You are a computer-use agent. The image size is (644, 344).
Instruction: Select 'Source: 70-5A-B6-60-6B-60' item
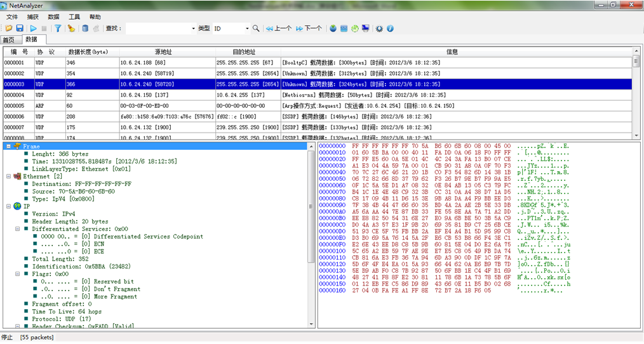pos(74,191)
